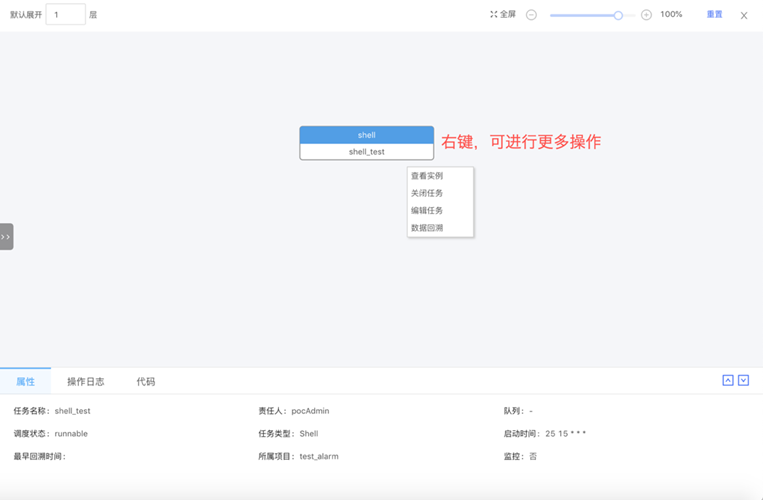Expand the left sidebar handle
763x500 pixels.
[6, 237]
